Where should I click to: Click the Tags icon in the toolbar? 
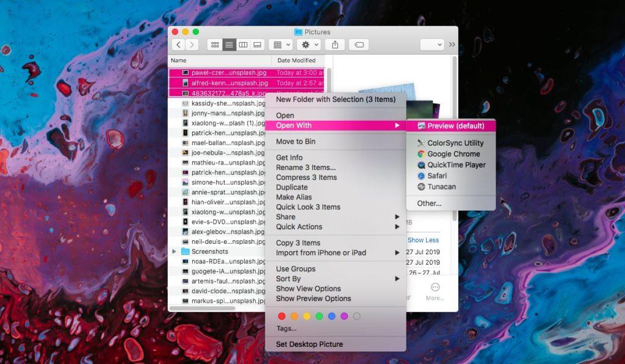click(x=359, y=44)
